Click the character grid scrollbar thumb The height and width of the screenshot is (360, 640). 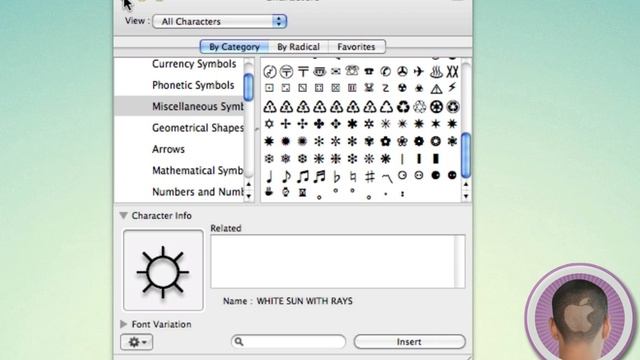466,156
